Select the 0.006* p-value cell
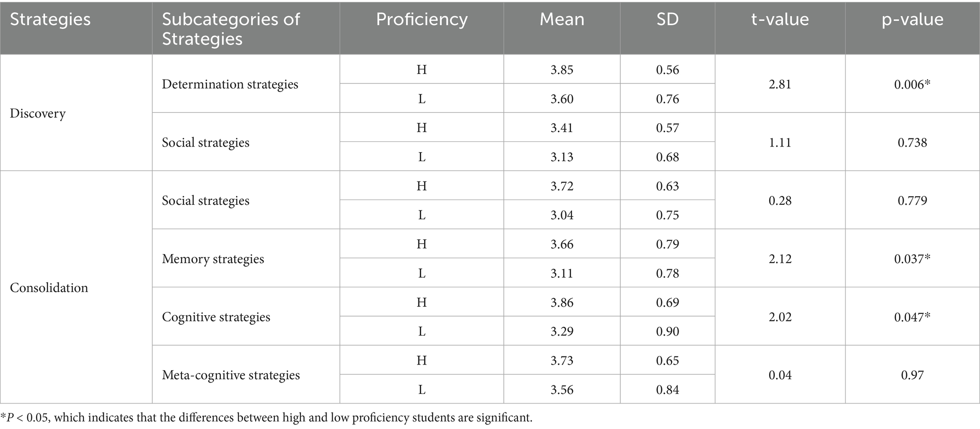Screen dimensions: 980x429 (x=912, y=84)
